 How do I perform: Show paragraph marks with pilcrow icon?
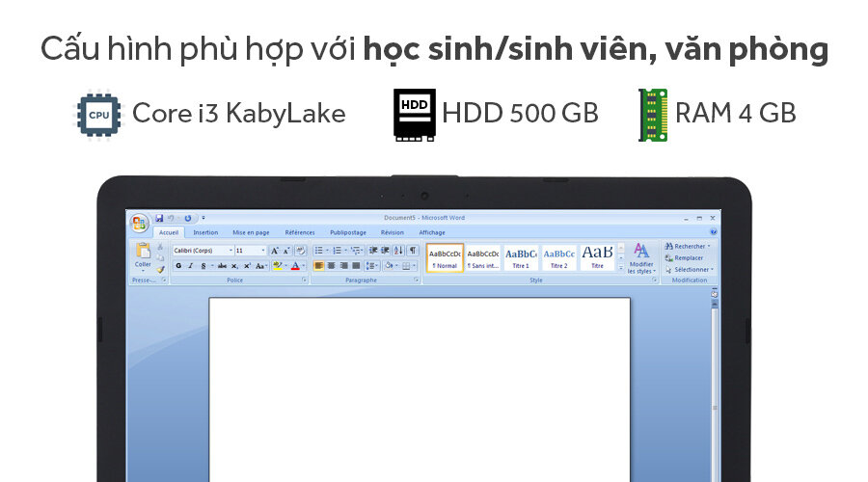pyautogui.click(x=413, y=251)
